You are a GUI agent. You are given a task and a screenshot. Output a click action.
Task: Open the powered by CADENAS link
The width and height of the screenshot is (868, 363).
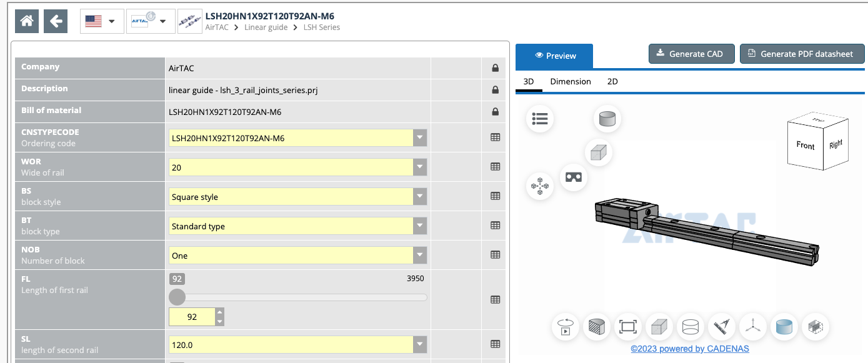[690, 349]
